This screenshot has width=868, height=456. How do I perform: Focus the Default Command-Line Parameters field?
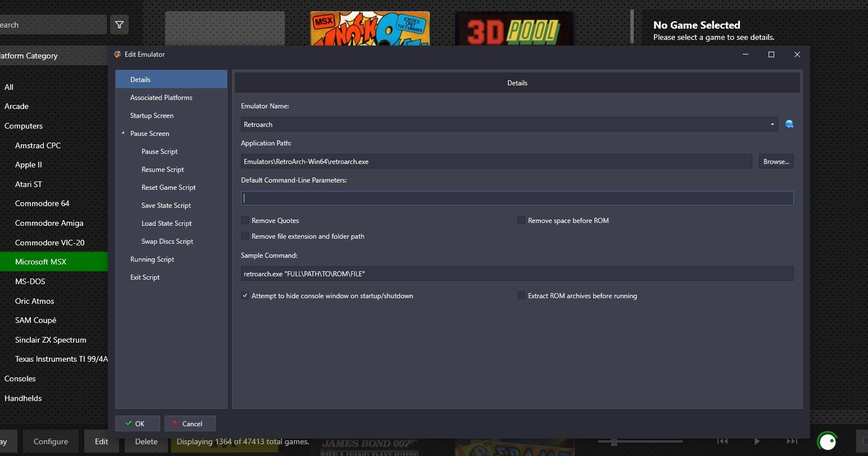click(517, 198)
